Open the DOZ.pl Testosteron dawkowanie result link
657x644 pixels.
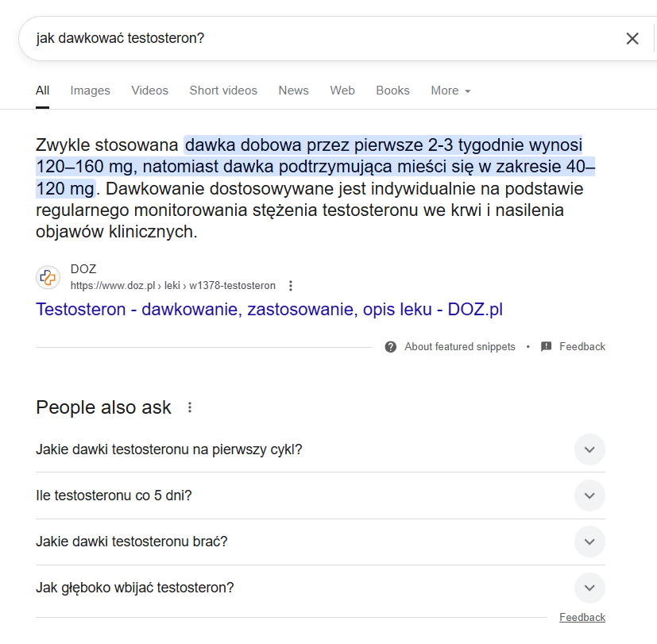tap(269, 310)
